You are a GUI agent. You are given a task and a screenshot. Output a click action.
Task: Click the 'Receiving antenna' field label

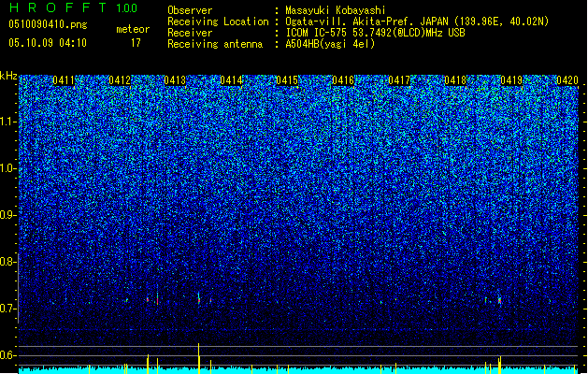click(x=215, y=44)
